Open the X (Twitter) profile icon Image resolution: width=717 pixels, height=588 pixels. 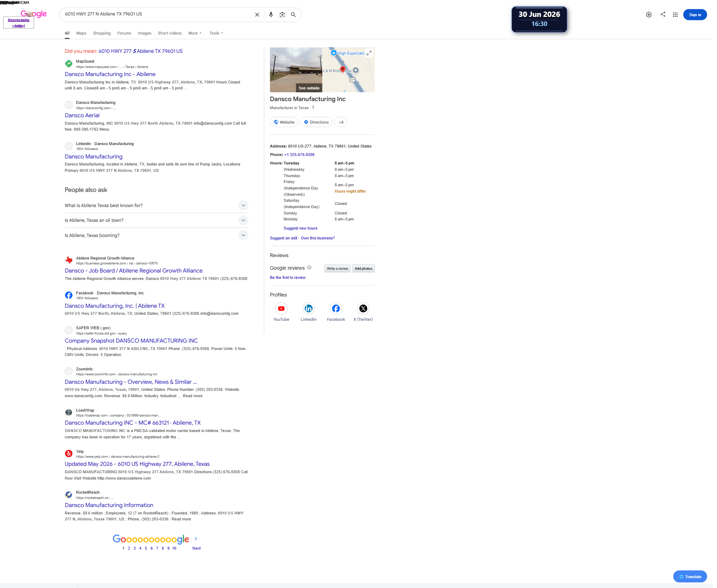pos(363,309)
